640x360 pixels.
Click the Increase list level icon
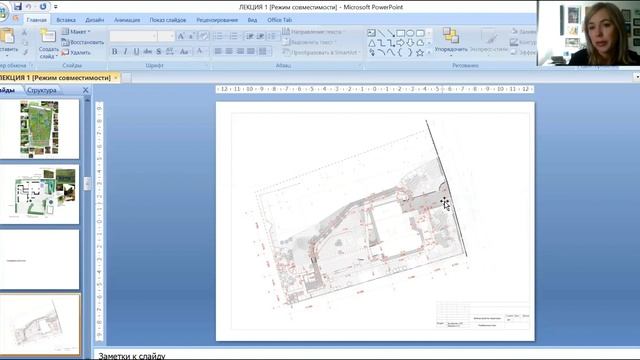(x=260, y=36)
